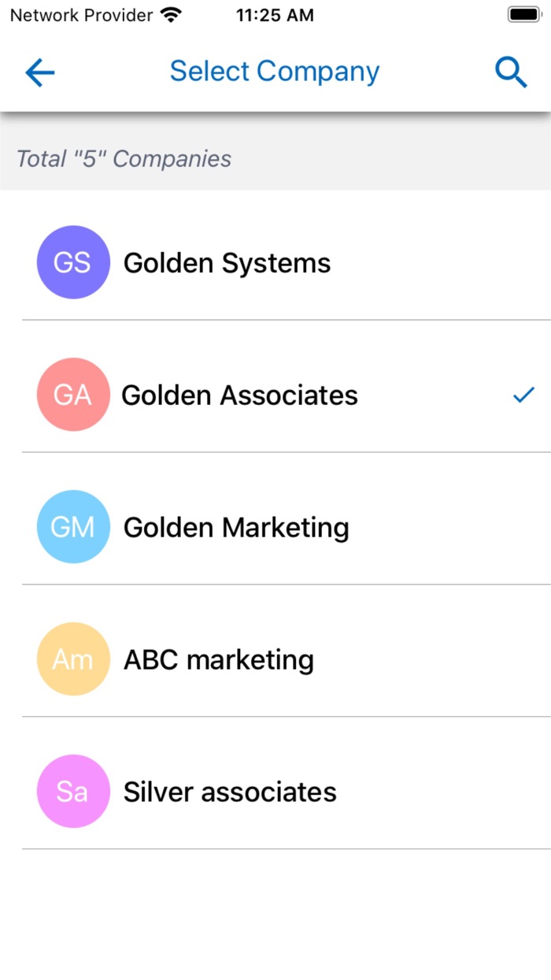
Task: Pick Silver associates company name
Action: (x=230, y=792)
